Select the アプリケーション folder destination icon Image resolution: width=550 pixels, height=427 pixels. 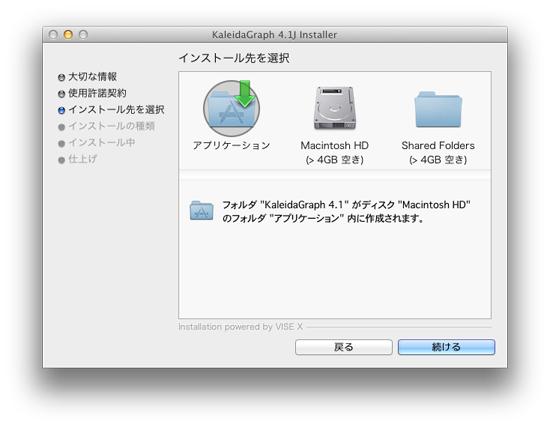pyautogui.click(x=231, y=108)
